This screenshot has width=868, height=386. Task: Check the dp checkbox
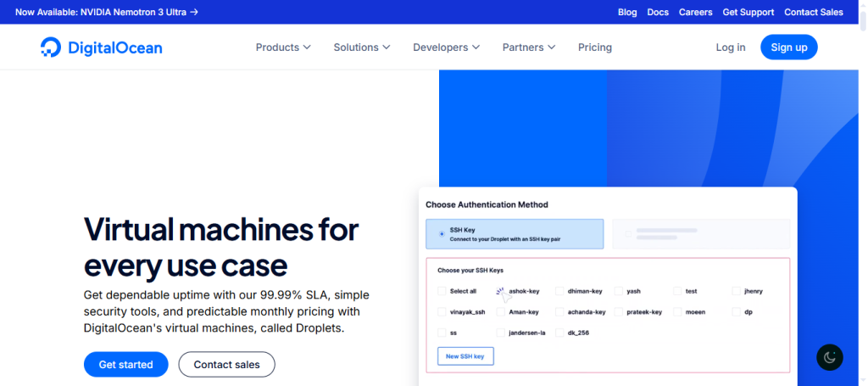[x=737, y=312]
